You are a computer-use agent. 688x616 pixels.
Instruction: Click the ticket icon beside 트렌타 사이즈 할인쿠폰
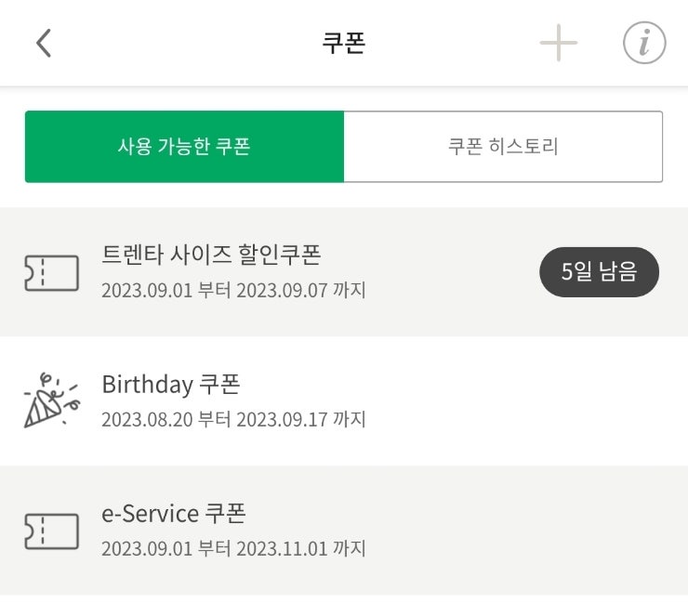pyautogui.click(x=51, y=272)
